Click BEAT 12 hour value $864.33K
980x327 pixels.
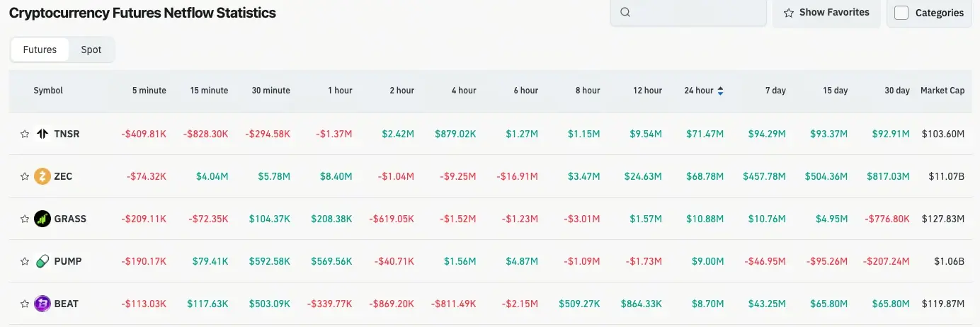642,304
